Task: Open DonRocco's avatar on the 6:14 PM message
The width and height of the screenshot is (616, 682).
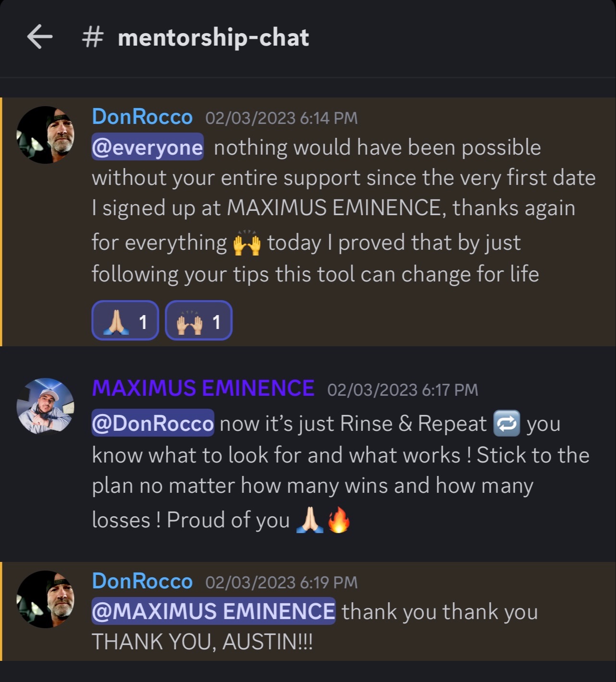Action: [x=45, y=135]
